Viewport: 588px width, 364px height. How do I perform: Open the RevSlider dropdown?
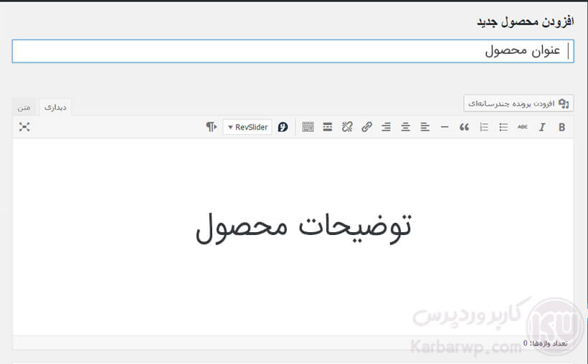click(x=247, y=127)
